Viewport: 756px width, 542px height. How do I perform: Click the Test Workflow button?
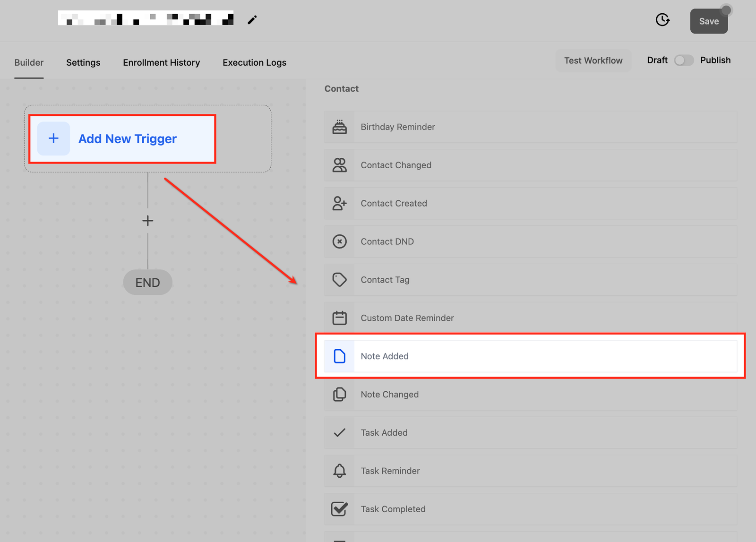[593, 60]
